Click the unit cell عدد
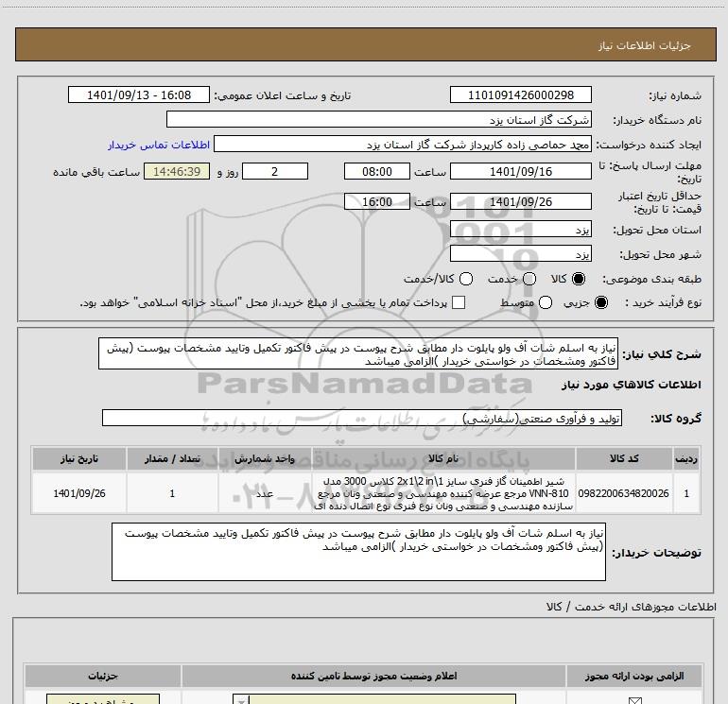Image resolution: width=728 pixels, height=704 pixels. (265, 493)
